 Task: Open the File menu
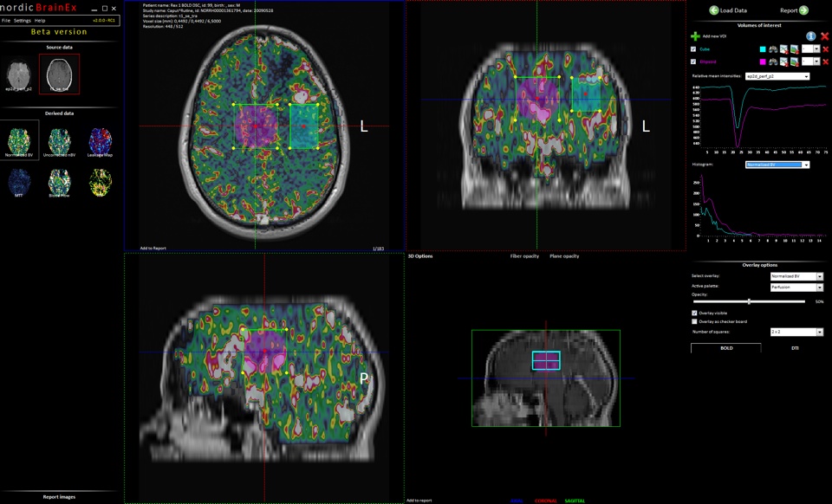6,21
